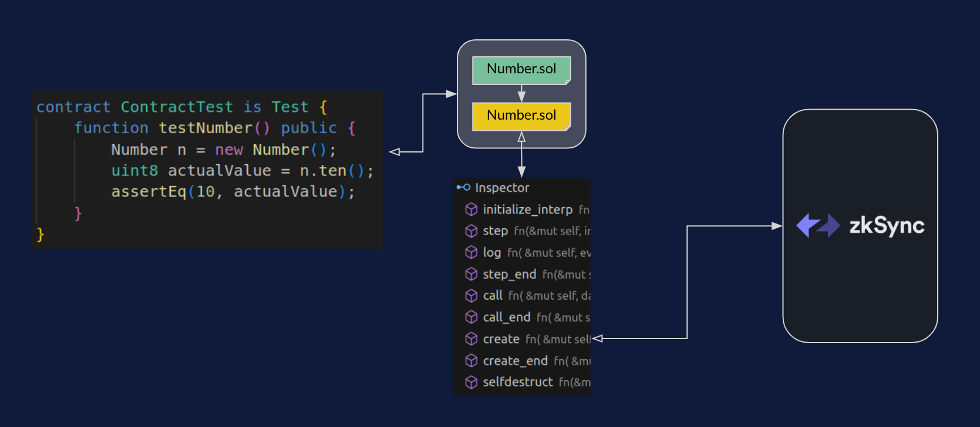
Task: Select the call_end method name
Action: (506, 317)
